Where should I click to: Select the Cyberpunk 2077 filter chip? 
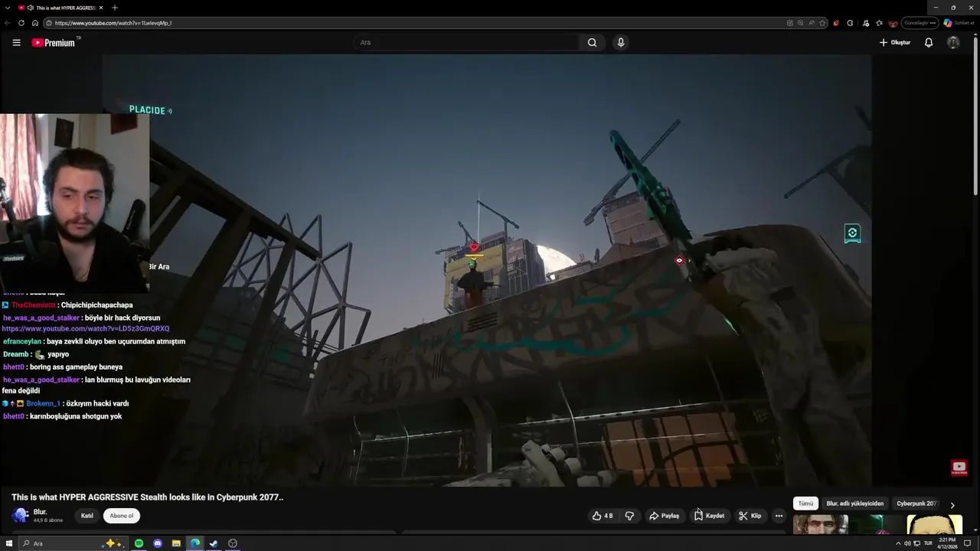coord(916,504)
